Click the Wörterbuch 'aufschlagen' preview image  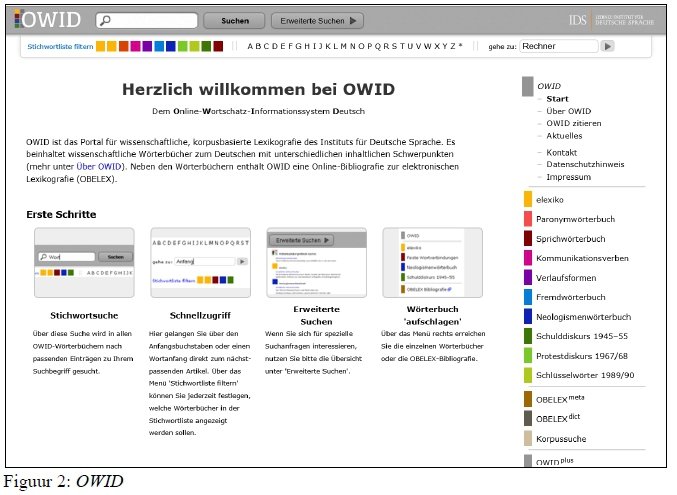click(432, 262)
